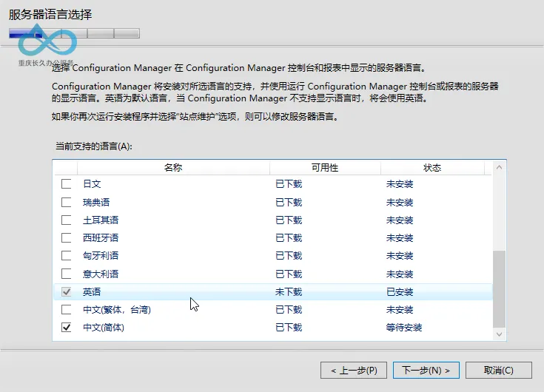Click 已下载 availability in 中文(简体) row
The height and width of the screenshot is (392, 544).
click(289, 328)
